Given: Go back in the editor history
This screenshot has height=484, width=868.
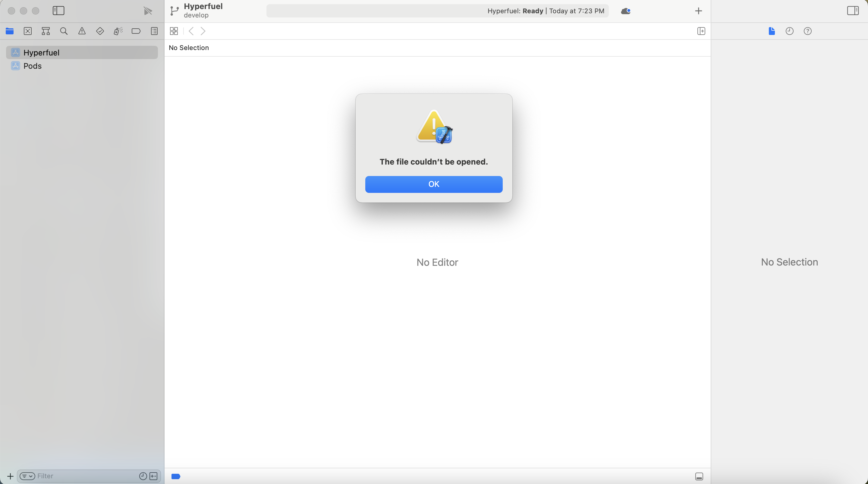Looking at the screenshot, I should click(x=191, y=31).
